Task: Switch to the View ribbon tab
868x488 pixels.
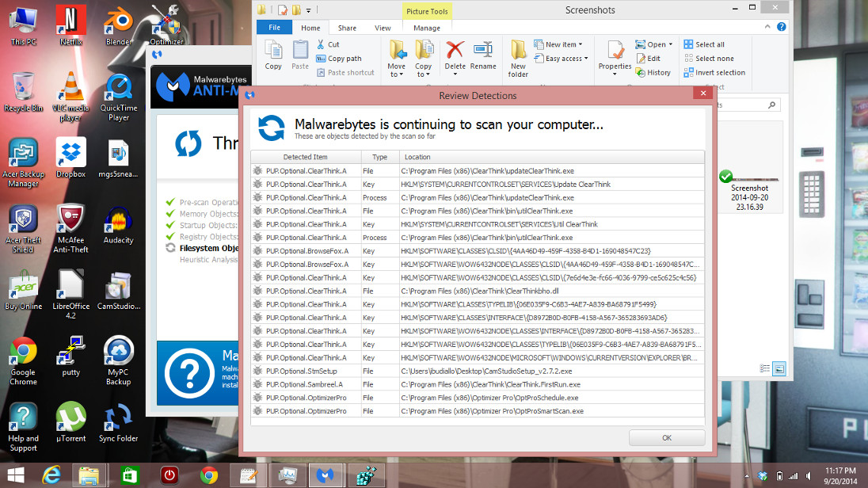Action: point(383,28)
